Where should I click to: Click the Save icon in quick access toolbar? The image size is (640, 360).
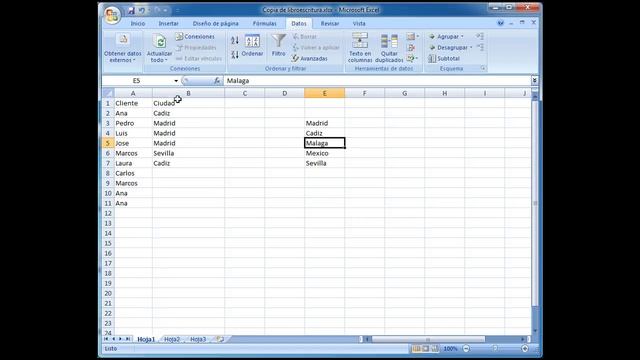coord(131,11)
